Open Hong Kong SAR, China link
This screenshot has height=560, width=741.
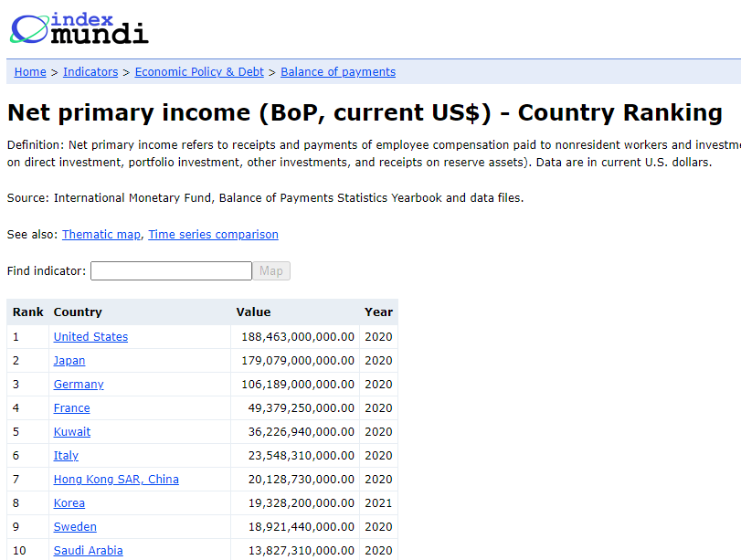pyautogui.click(x=116, y=480)
